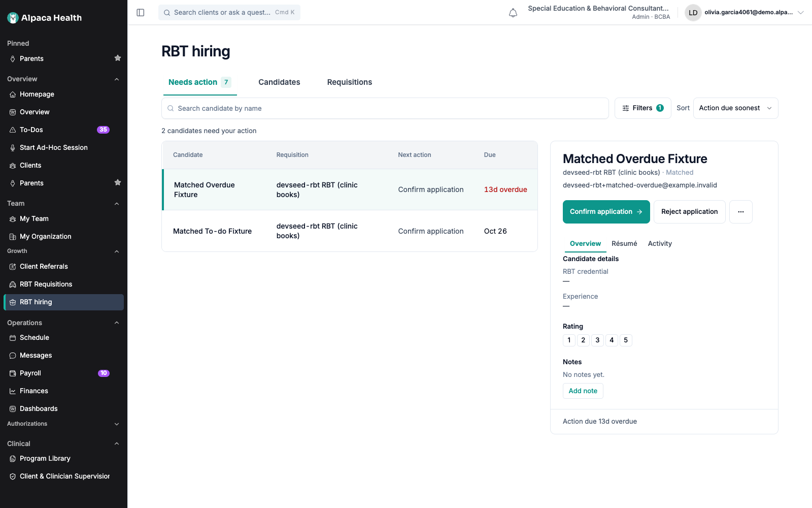This screenshot has width=812, height=508.
Task: Expand the Authorizations sidebar section
Action: pyautogui.click(x=117, y=424)
